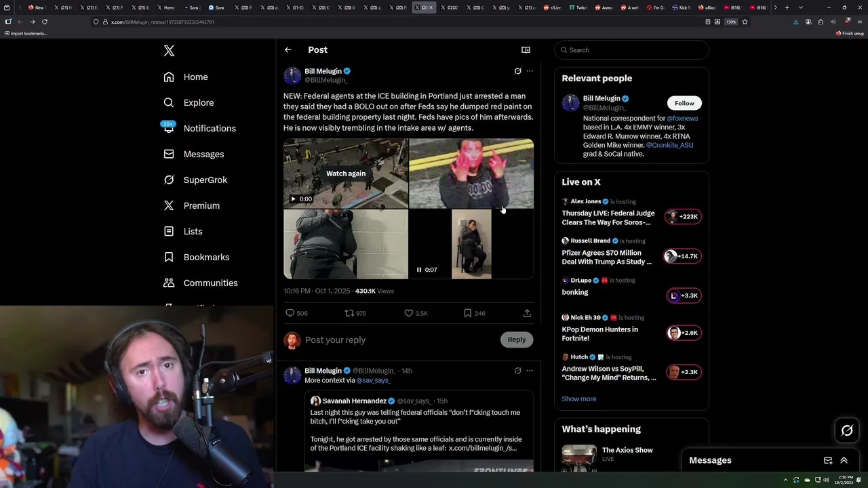
Task: Compose new message in Messages drawer
Action: (828, 460)
